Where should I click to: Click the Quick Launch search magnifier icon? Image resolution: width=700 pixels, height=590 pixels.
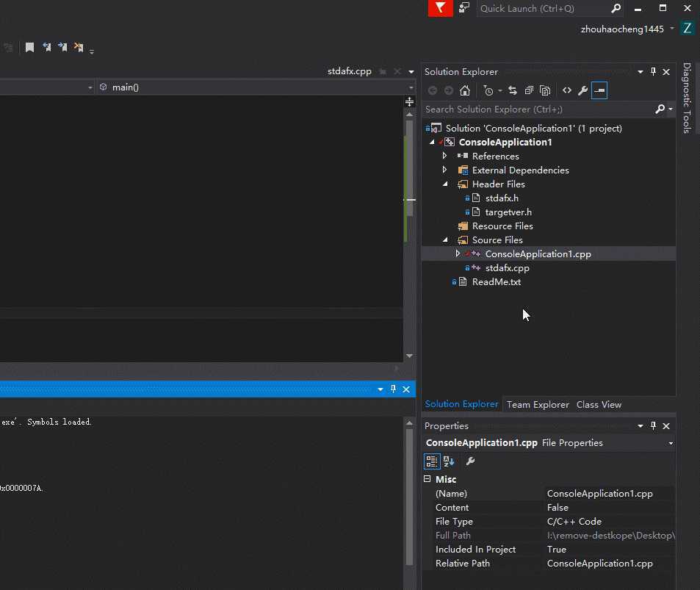616,8
